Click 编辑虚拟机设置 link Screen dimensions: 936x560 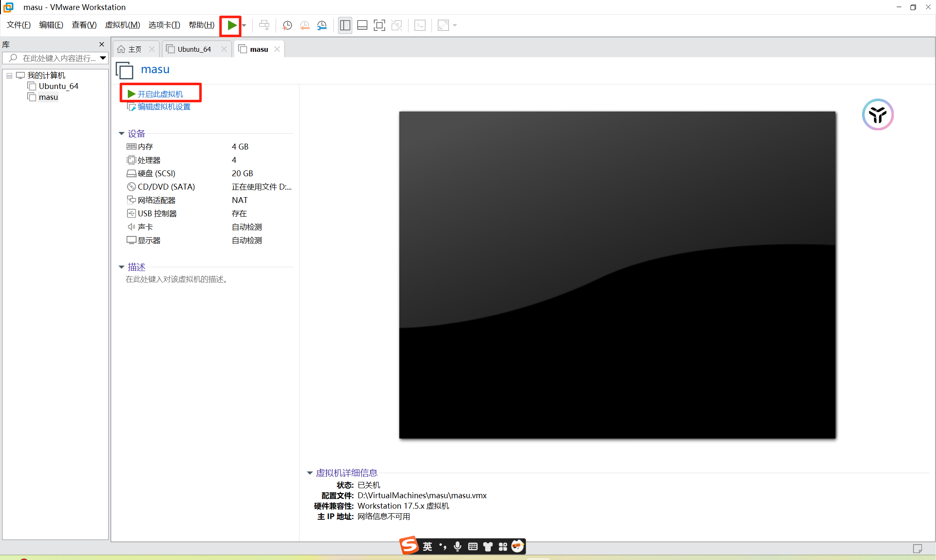[164, 107]
